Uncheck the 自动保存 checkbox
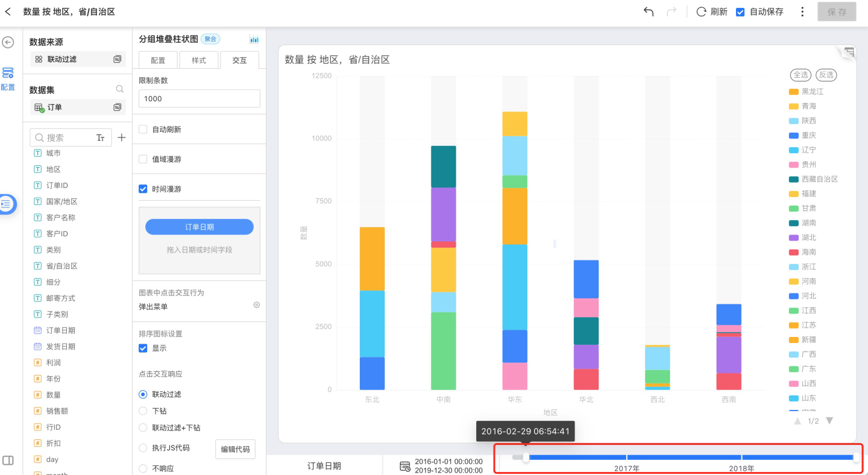 (x=740, y=11)
